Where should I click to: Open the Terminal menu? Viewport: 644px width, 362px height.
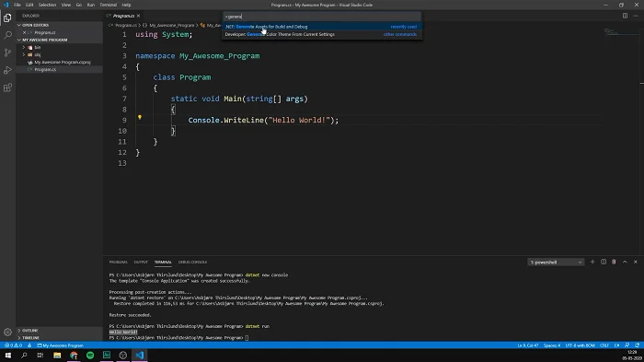(108, 5)
